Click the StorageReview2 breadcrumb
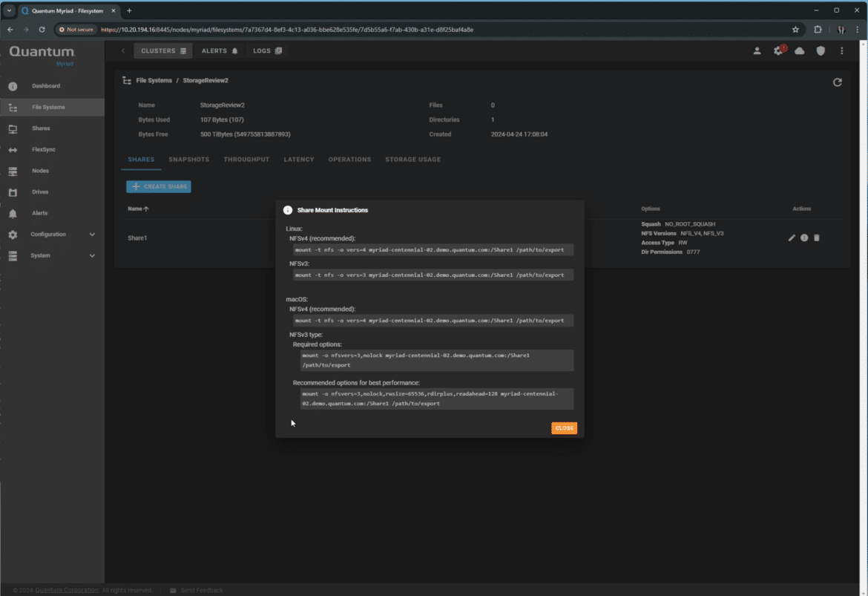 coord(206,80)
